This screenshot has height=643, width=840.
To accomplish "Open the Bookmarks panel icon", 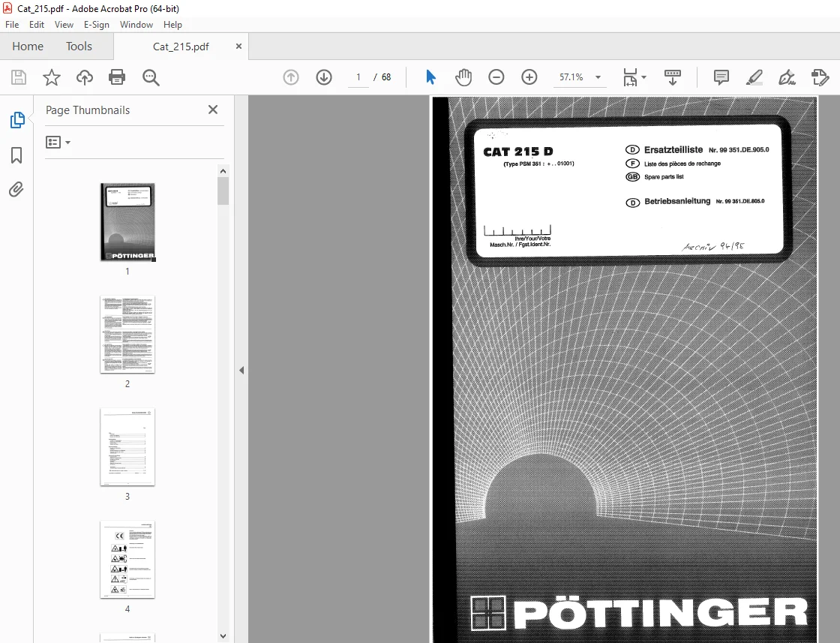I will point(16,155).
